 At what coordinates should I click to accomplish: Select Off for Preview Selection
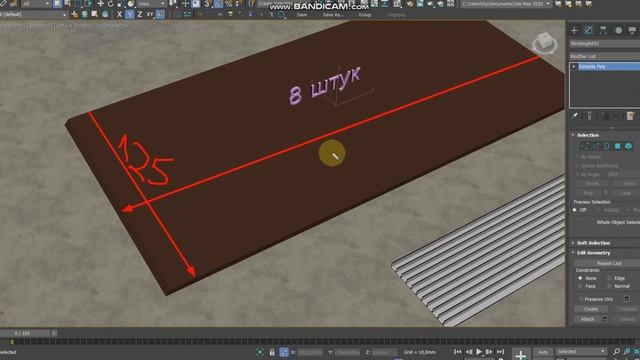[575, 210]
